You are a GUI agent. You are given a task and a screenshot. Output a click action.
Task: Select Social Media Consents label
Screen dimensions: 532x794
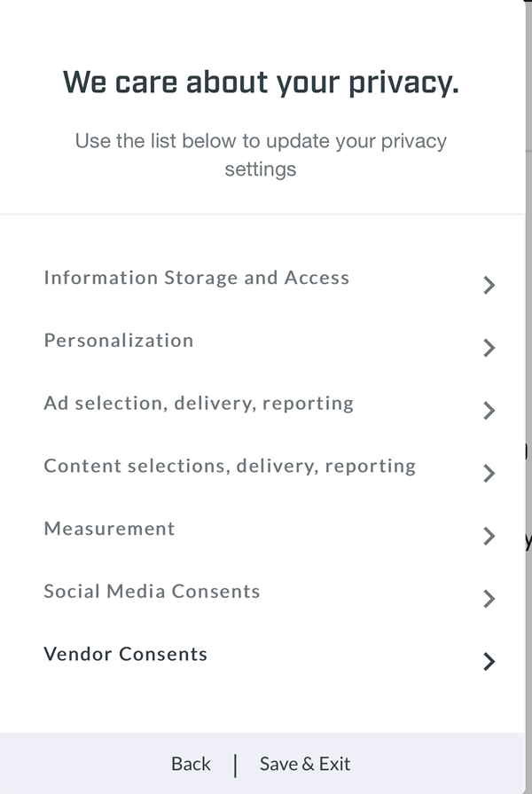point(152,592)
